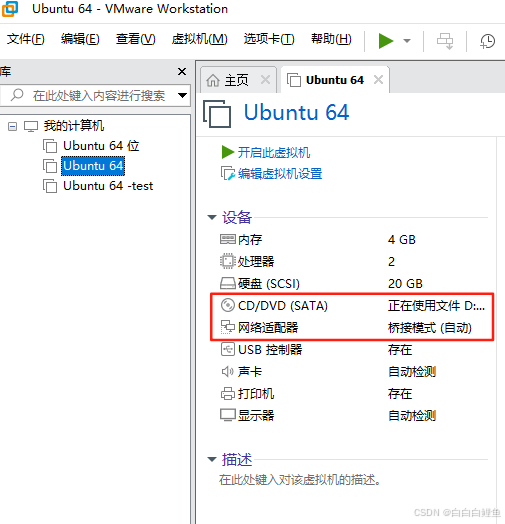505x524 pixels.
Task: Open the 文件(F) menu
Action: (x=25, y=39)
